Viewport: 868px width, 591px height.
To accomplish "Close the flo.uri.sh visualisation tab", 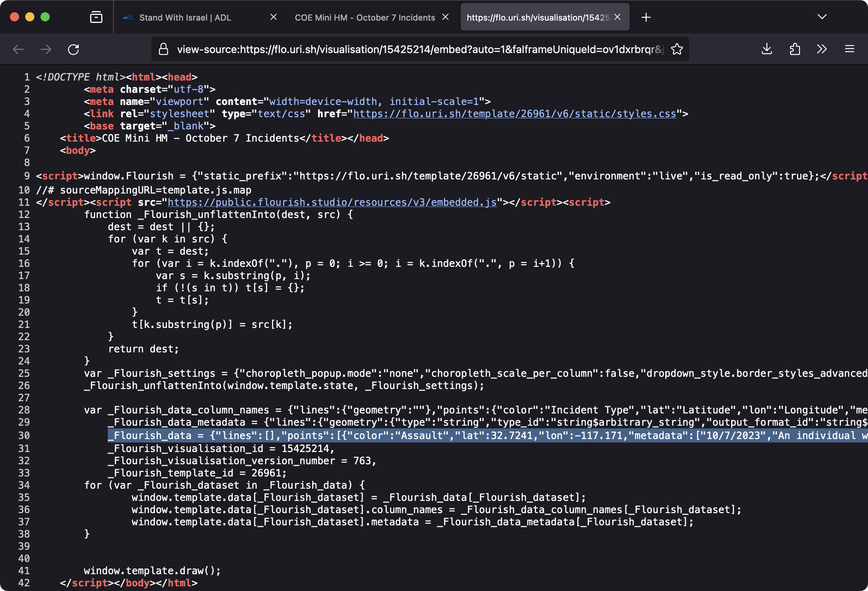I will point(617,17).
